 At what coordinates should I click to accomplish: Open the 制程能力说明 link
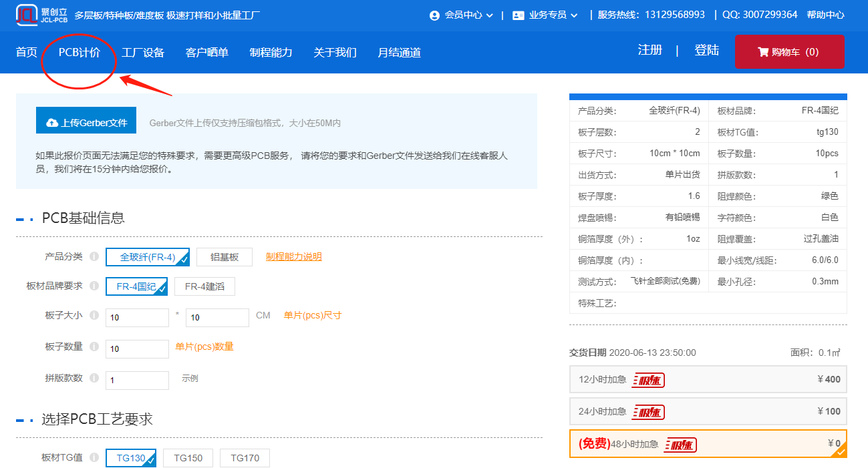coord(293,256)
